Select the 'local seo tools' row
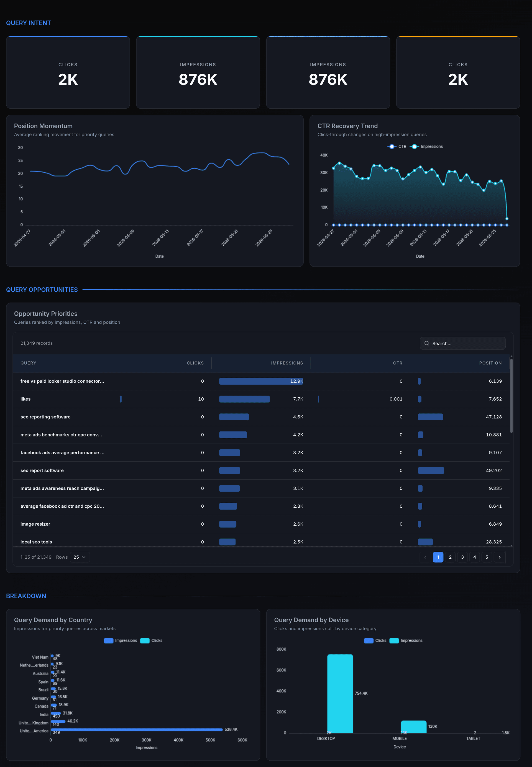The image size is (532, 767). click(x=261, y=540)
